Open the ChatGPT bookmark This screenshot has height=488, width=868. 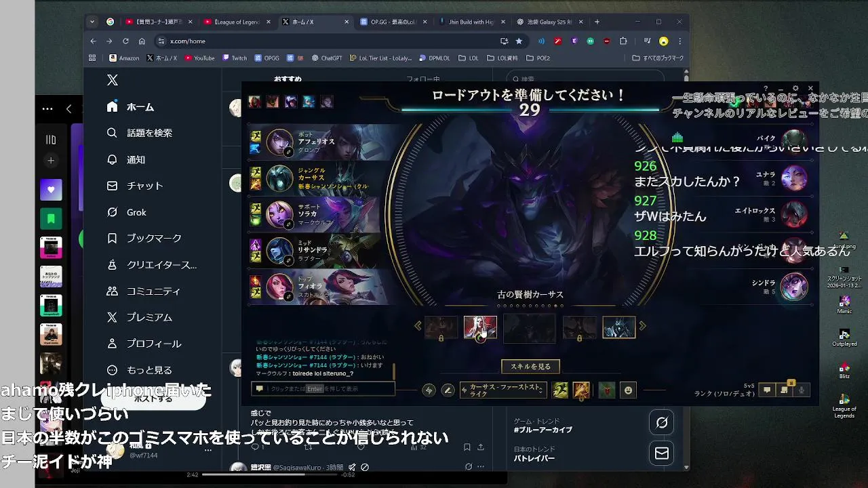point(327,58)
